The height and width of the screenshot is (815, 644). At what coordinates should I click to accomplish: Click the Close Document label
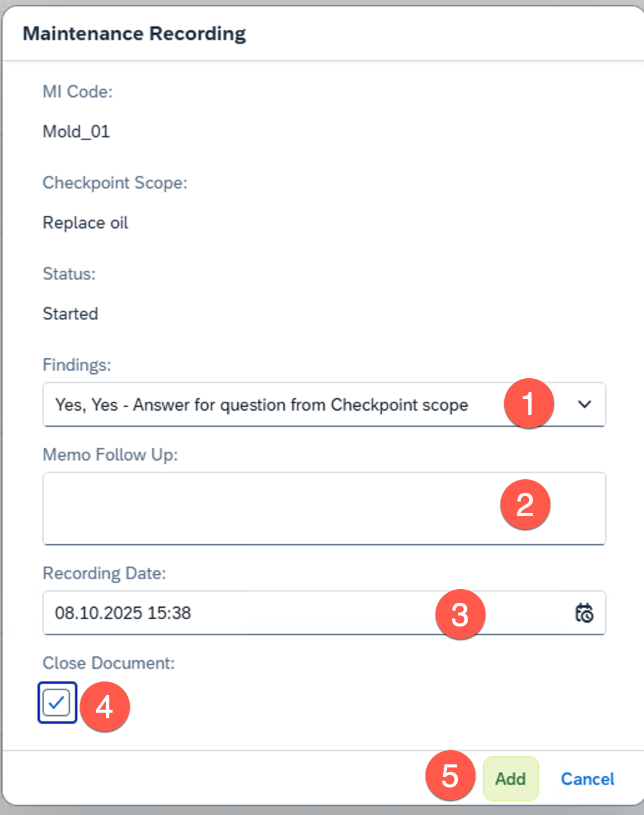(109, 663)
